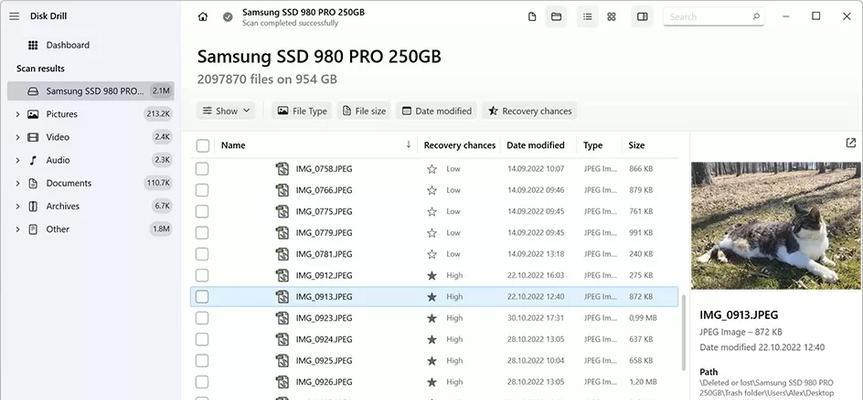
Task: Open Dashboard in sidebar
Action: pos(68,45)
